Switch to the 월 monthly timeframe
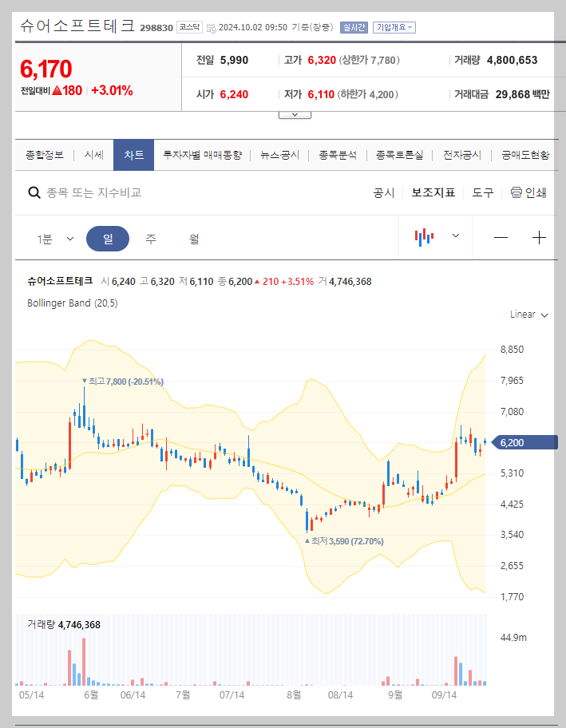Viewport: 566px width, 728px height. tap(194, 239)
